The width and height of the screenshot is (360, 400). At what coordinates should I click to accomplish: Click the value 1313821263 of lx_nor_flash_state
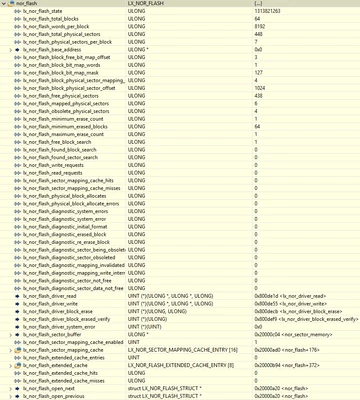coord(267,11)
